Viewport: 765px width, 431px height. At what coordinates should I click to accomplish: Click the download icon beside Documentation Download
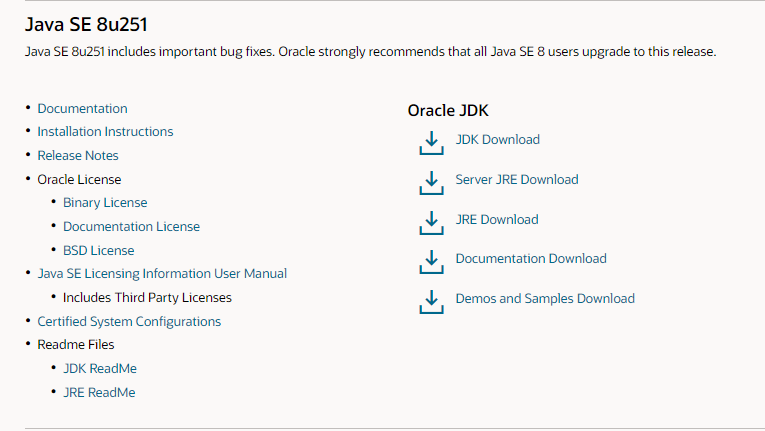coord(431,262)
